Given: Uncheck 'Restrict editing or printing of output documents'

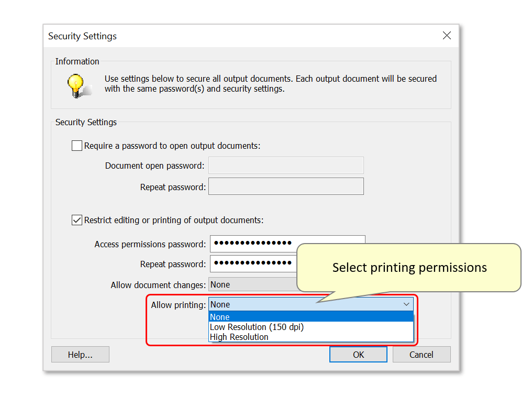Looking at the screenshot, I should [x=76, y=219].
